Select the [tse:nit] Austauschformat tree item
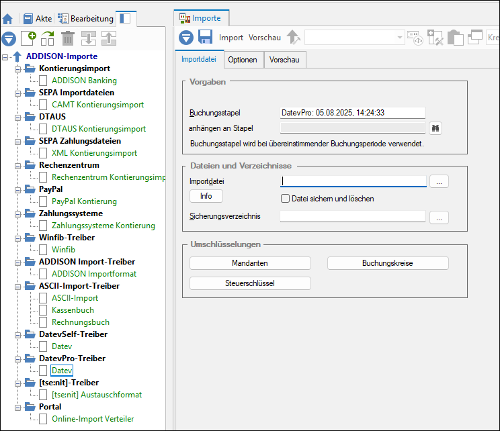This screenshot has height=431, width=500. click(97, 395)
